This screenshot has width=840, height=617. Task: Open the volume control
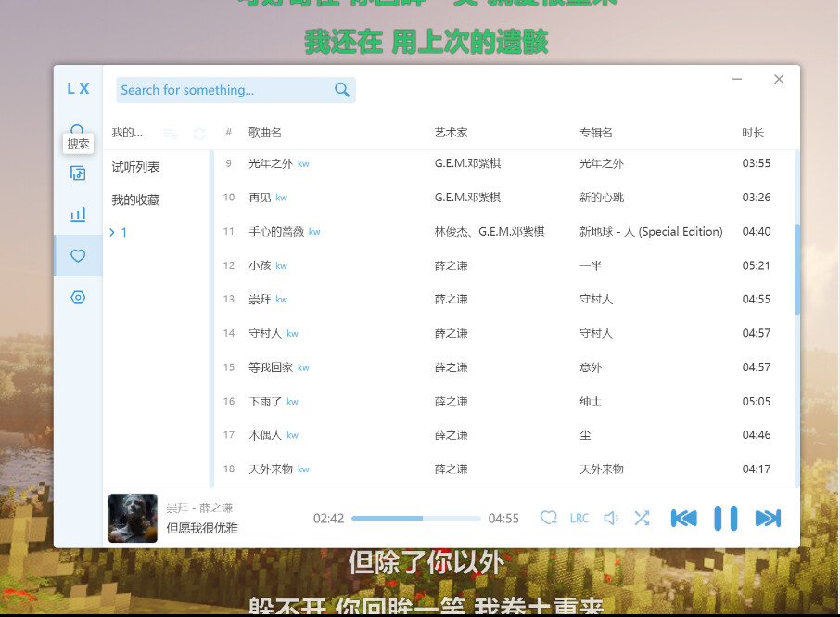click(611, 518)
